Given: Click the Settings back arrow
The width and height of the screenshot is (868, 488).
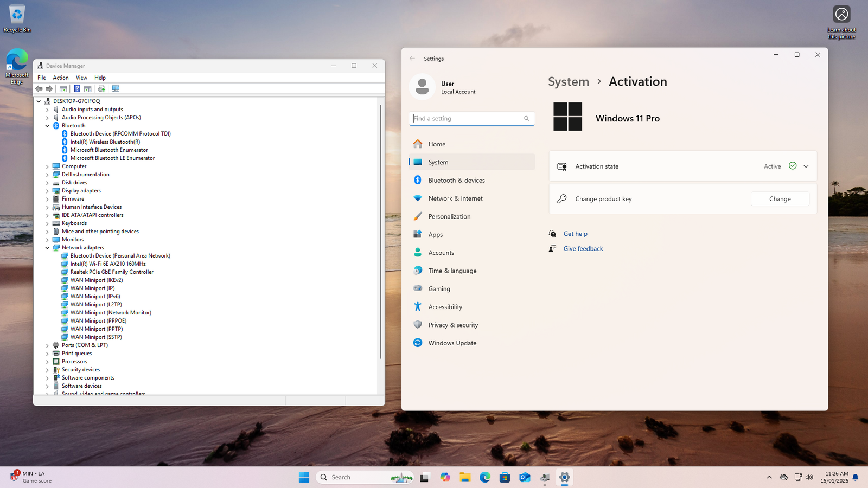Looking at the screenshot, I should [x=412, y=59].
